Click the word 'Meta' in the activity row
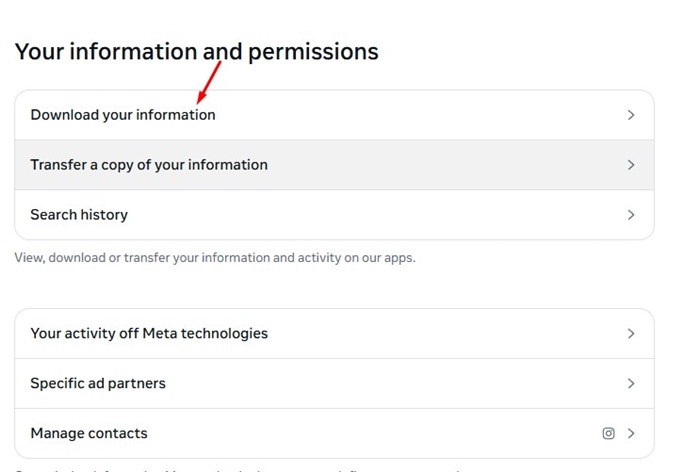The height and width of the screenshot is (472, 700). point(160,333)
